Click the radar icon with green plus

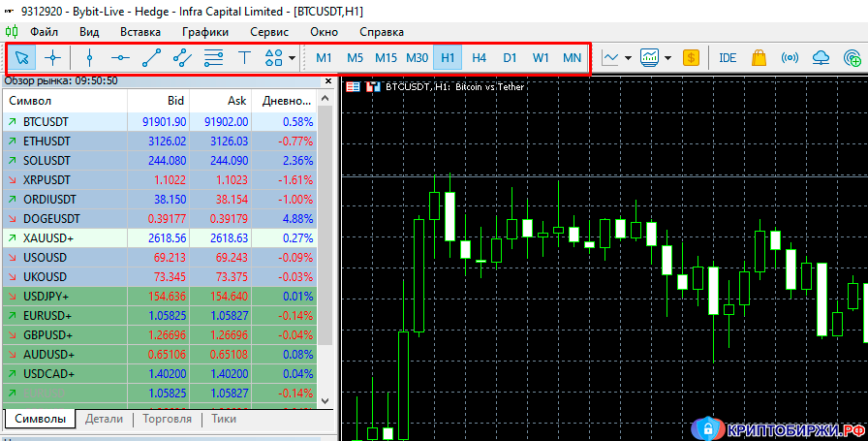pos(852,57)
